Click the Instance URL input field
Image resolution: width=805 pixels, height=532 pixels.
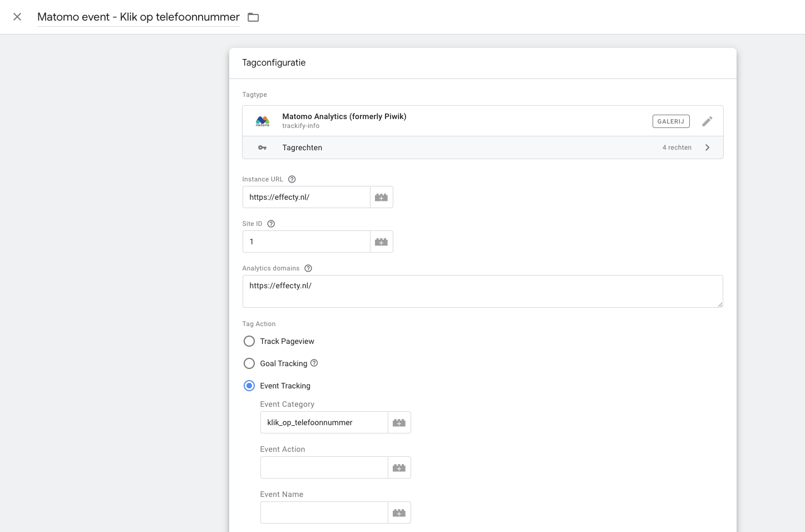click(x=307, y=197)
